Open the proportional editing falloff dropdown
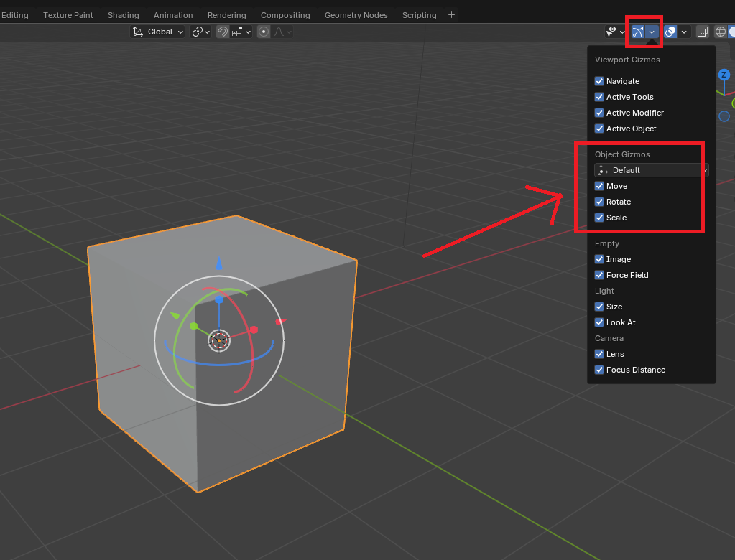Screen dimensions: 735x560 tap(282, 32)
